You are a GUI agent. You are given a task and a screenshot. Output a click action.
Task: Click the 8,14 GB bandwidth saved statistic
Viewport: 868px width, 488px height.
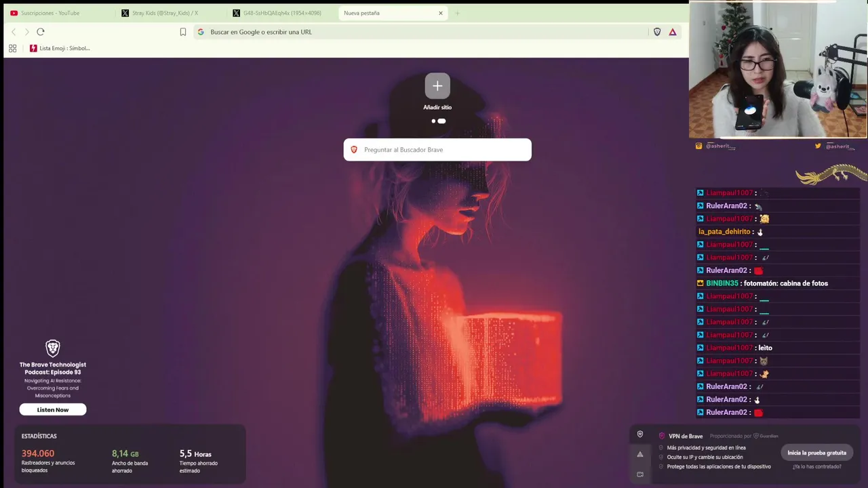125,453
